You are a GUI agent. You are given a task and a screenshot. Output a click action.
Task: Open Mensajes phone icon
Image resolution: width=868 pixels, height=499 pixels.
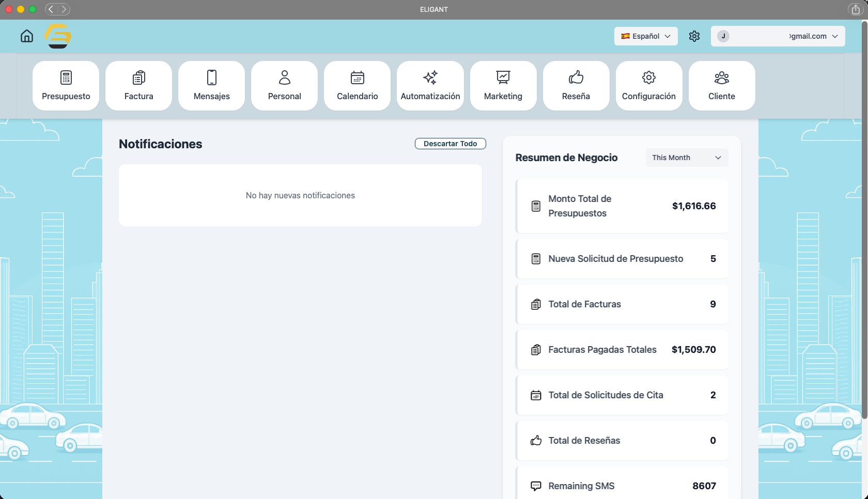[211, 78]
